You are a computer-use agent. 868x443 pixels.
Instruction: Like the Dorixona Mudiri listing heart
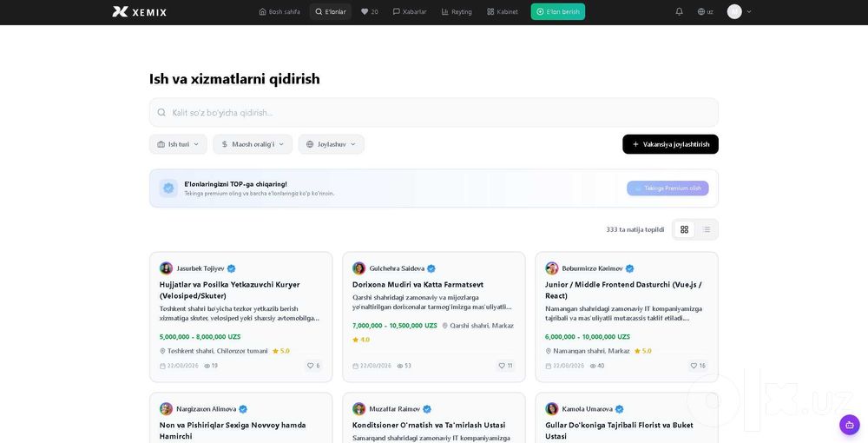[x=505, y=366]
